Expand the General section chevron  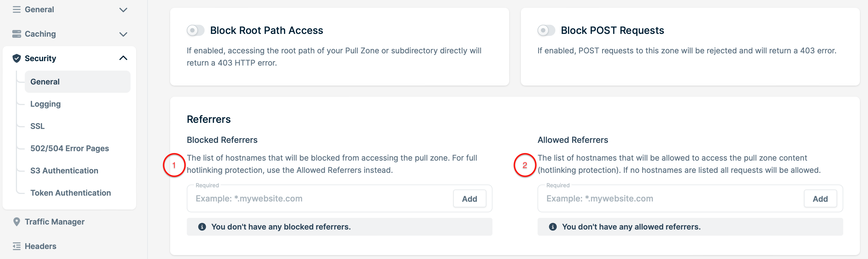coord(123,10)
